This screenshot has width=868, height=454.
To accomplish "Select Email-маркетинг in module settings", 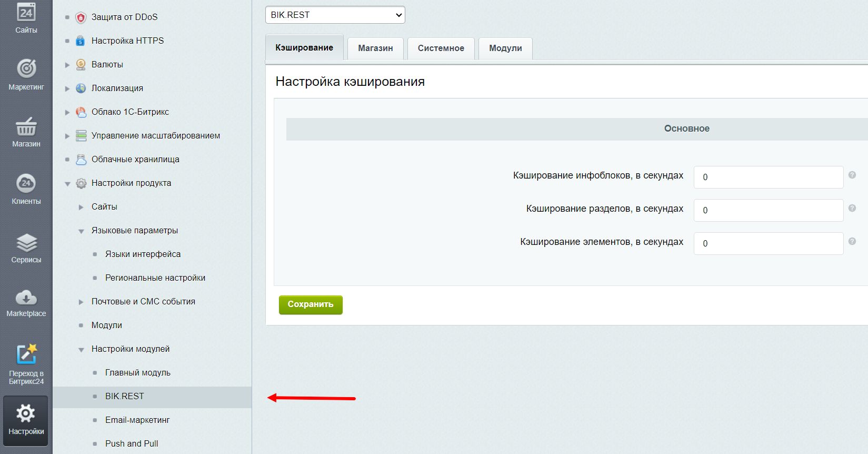I will pyautogui.click(x=137, y=420).
